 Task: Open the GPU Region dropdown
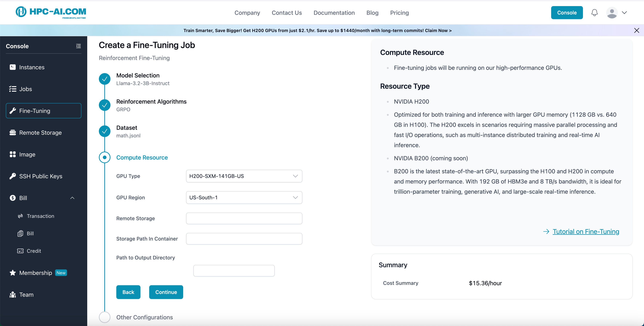[244, 197]
